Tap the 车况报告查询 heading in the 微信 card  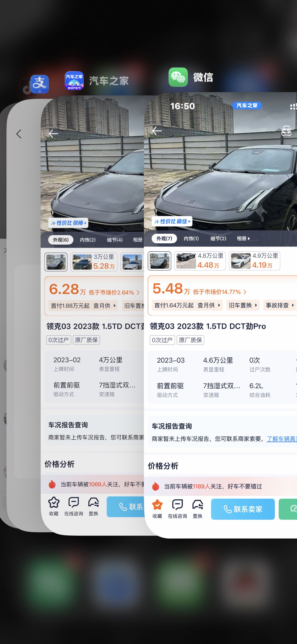(172, 426)
